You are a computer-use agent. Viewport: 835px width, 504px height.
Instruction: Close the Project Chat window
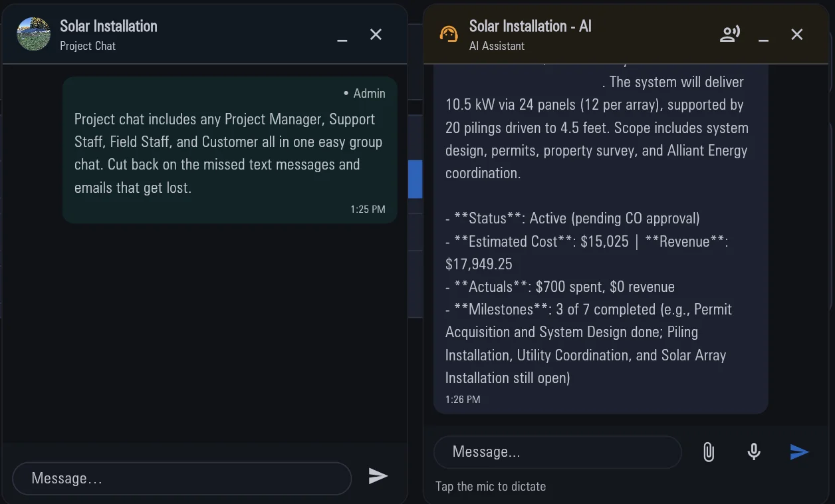(376, 34)
